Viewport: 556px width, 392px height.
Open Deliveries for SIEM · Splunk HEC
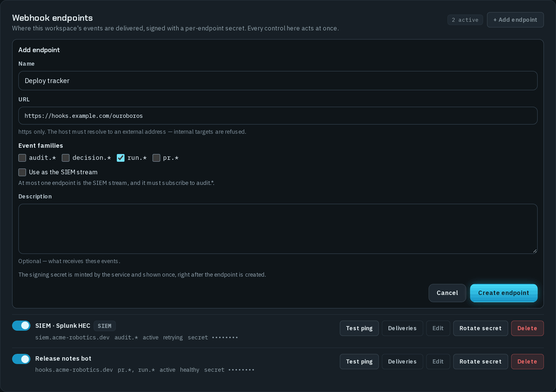pyautogui.click(x=402, y=328)
